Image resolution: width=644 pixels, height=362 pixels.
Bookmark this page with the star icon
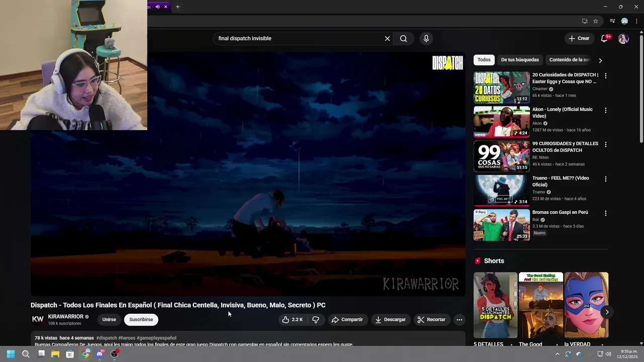(x=596, y=21)
